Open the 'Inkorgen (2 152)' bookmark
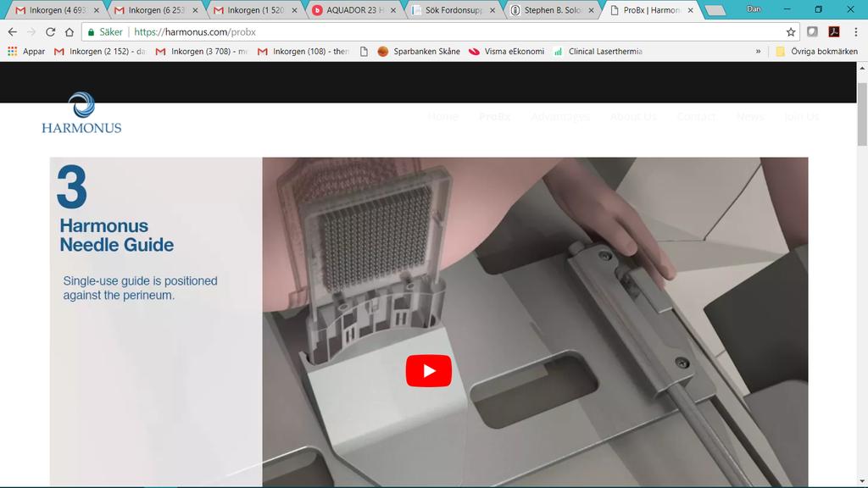Screen dimensions: 868x488 [x=100, y=52]
